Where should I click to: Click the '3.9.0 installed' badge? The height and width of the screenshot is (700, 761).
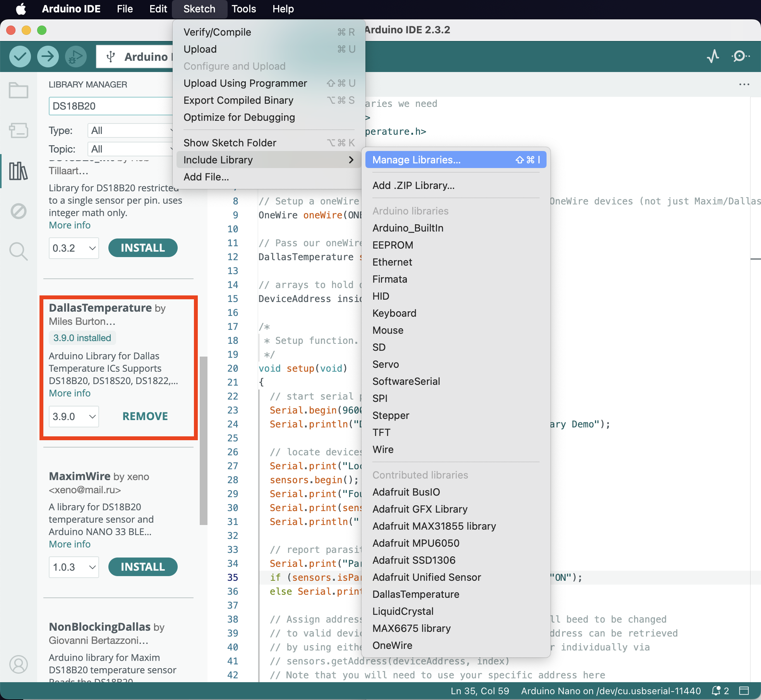point(82,338)
